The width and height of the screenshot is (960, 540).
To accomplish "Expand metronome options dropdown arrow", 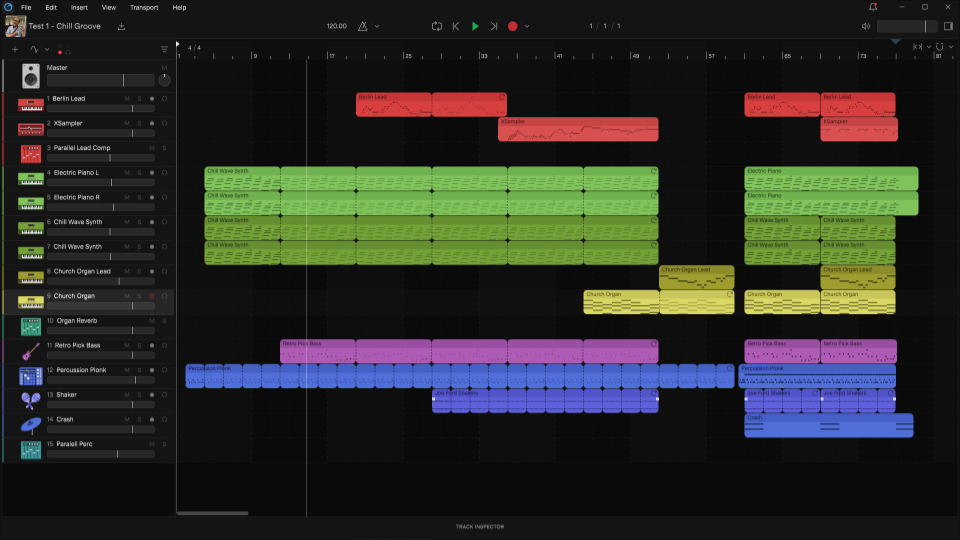I will 377,26.
